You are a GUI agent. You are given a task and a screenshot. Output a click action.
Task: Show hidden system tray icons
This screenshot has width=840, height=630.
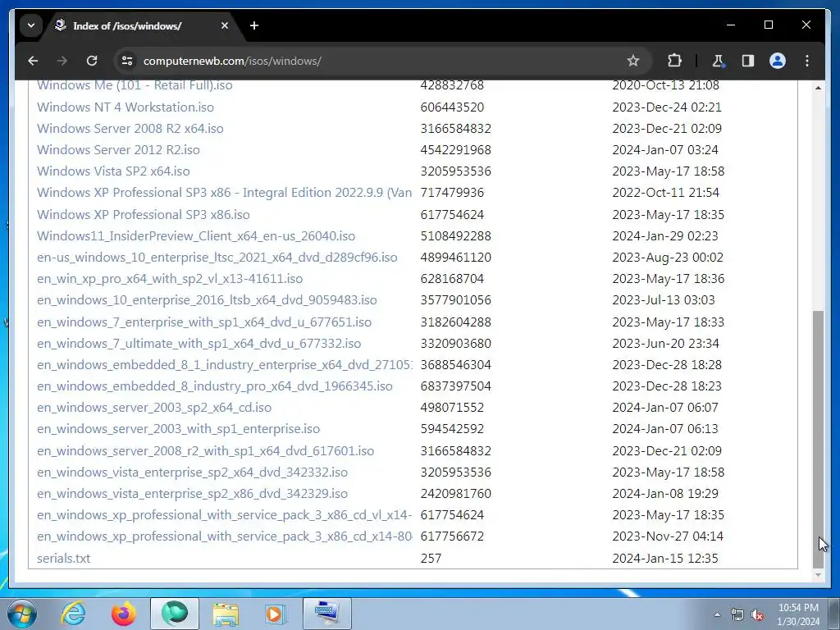[x=717, y=614]
